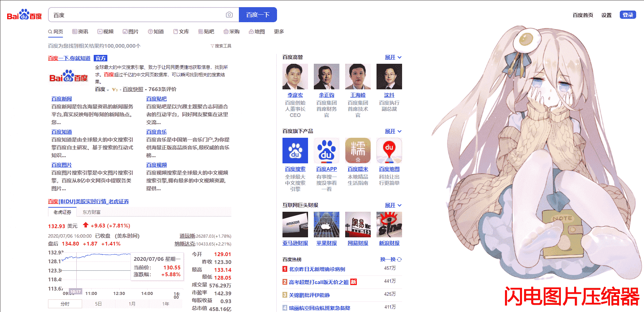Viewport: 644px width, 312px height.
Task: Select the 5日 chart range
Action: tap(98, 303)
